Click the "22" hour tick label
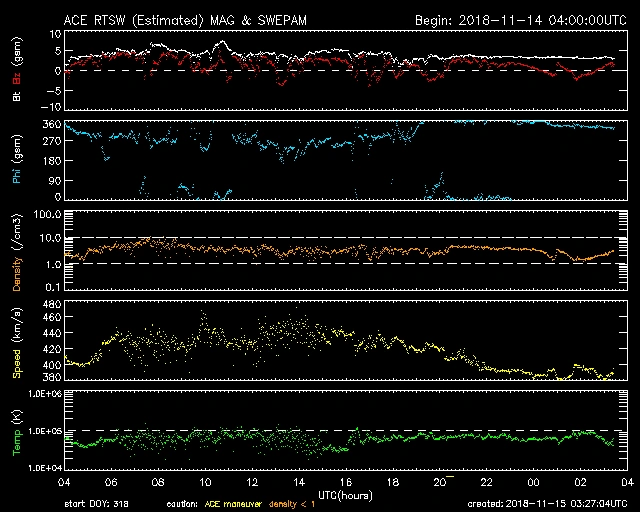Image resolution: width=640 pixels, height=512 pixels. coord(487,482)
